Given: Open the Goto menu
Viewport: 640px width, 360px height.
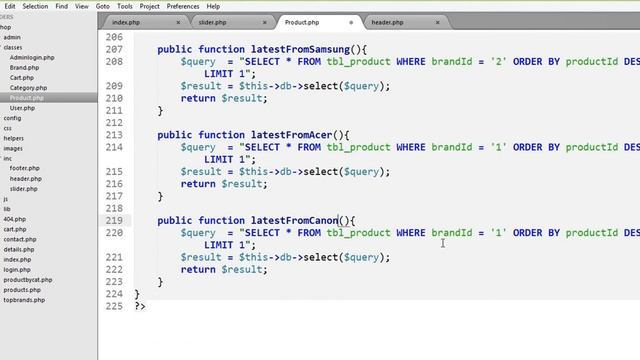Looking at the screenshot, I should [x=102, y=6].
